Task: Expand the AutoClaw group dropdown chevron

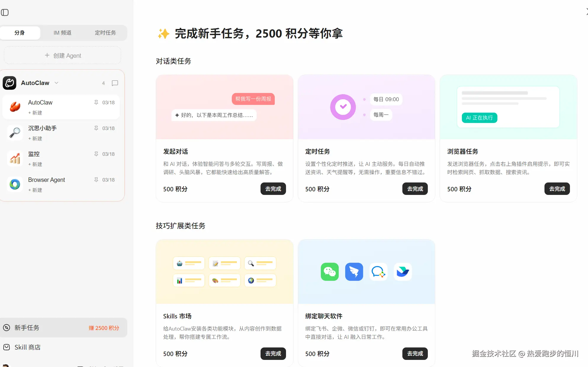Action: (x=57, y=83)
